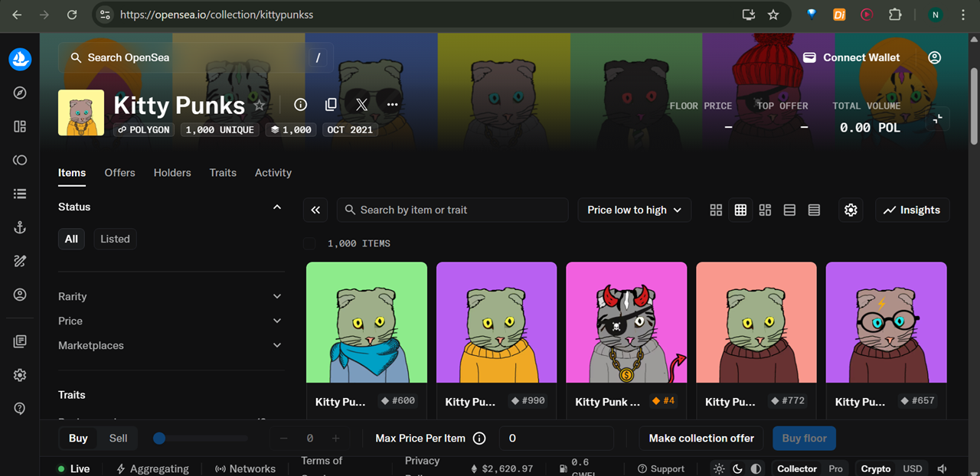Click the X (Twitter) link icon
980x476 pixels.
(361, 105)
